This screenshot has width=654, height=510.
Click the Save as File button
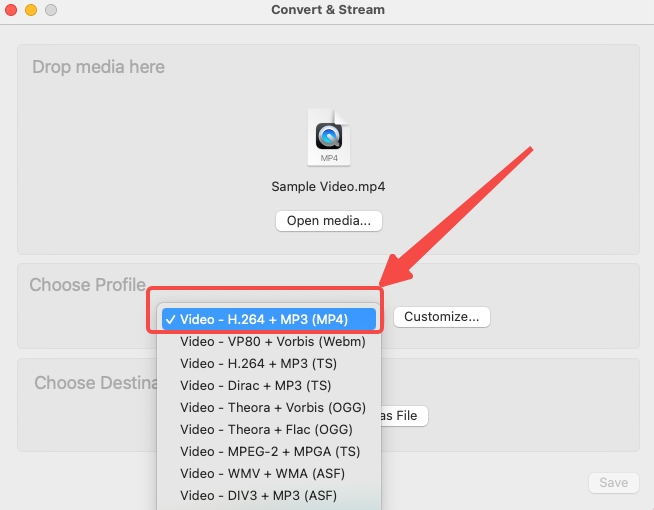pyautogui.click(x=398, y=416)
